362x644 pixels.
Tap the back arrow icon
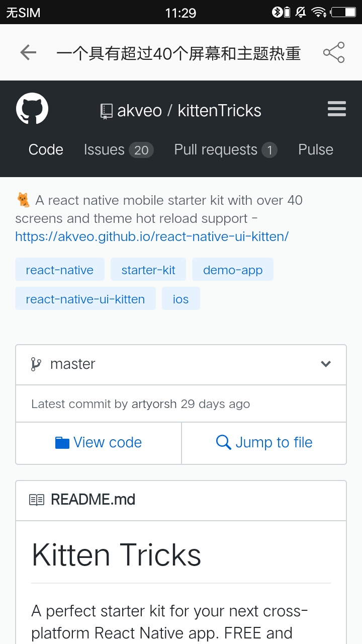tap(28, 52)
